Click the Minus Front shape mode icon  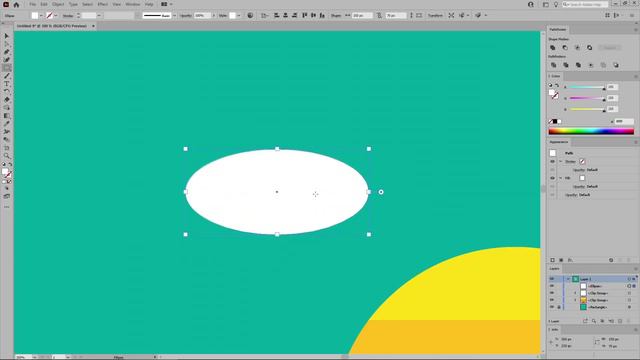(x=565, y=48)
